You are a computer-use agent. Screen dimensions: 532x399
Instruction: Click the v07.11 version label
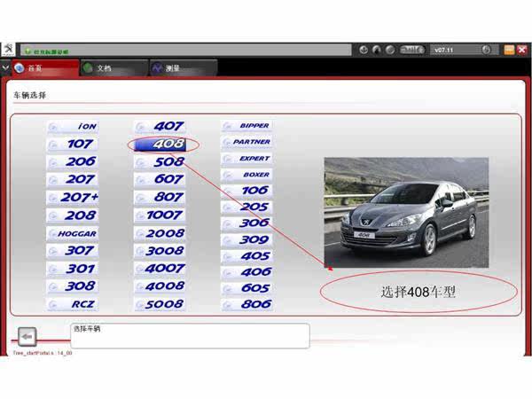[x=444, y=51]
